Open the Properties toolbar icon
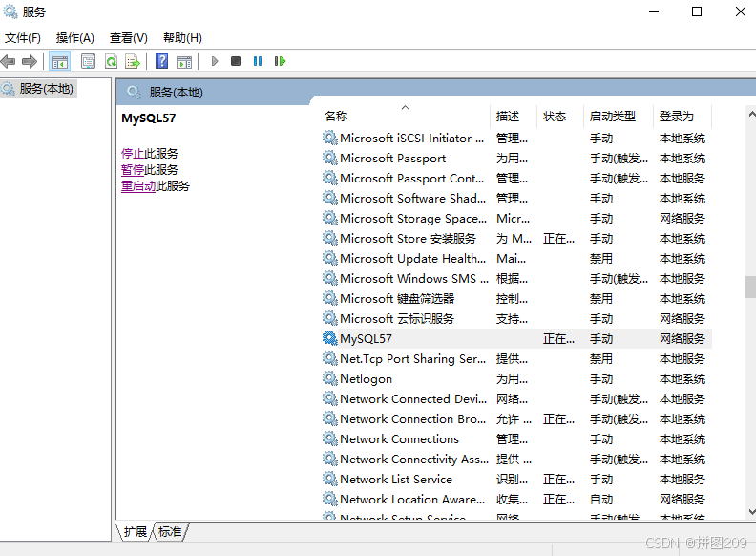 click(88, 61)
